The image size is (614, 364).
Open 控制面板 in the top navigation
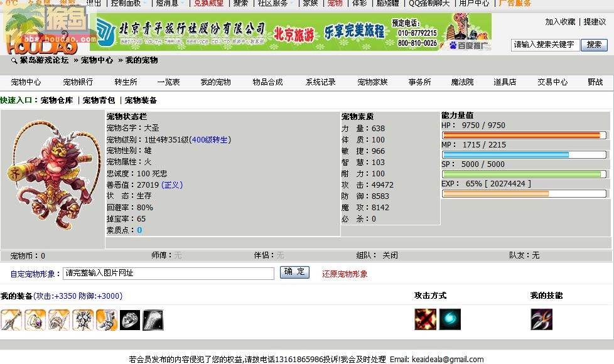[x=126, y=3]
